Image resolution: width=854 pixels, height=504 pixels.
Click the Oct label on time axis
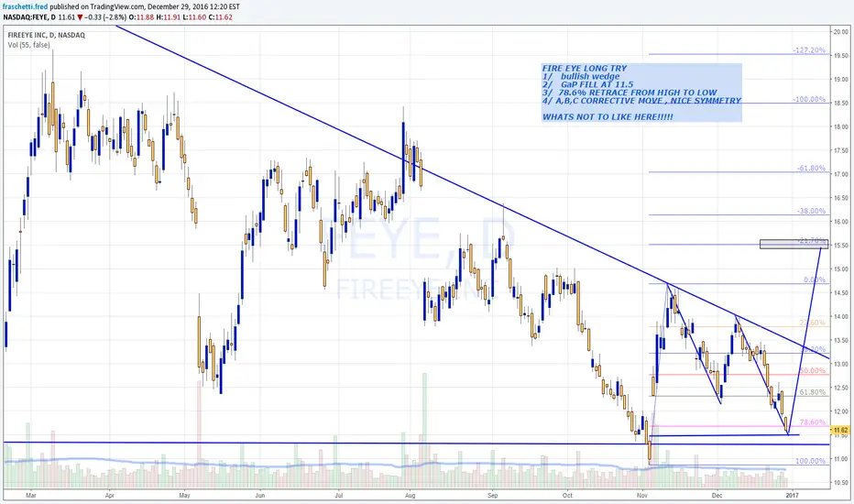point(567,495)
